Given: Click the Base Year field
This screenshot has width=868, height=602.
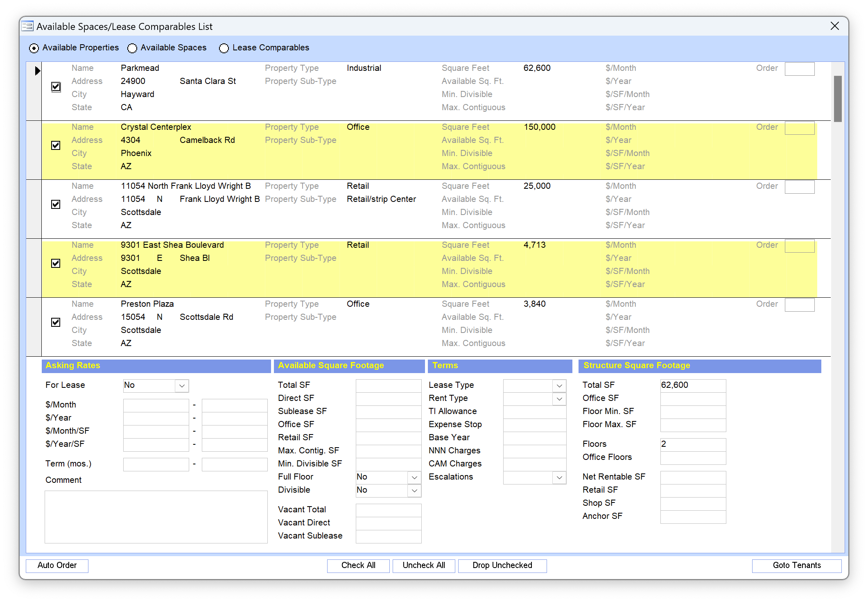Looking at the screenshot, I should [535, 438].
